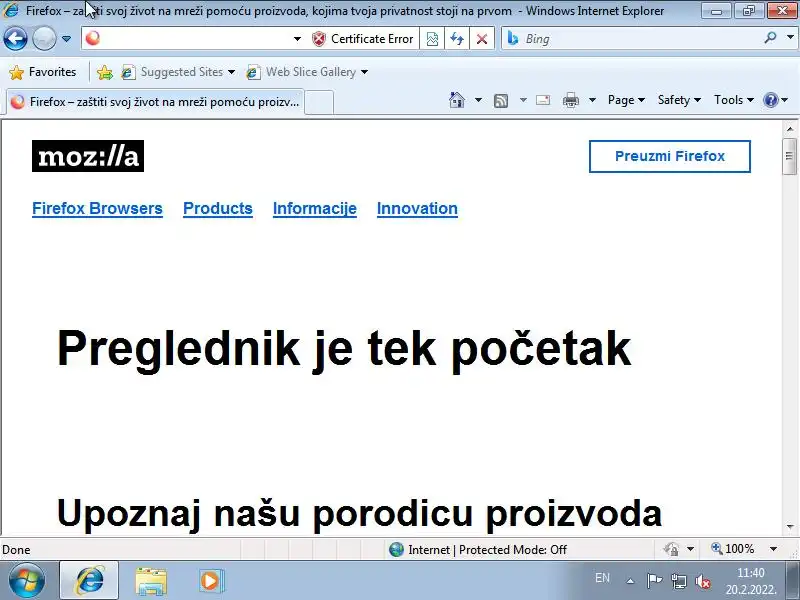Click the Internet Explorer title bar icon

point(11,10)
